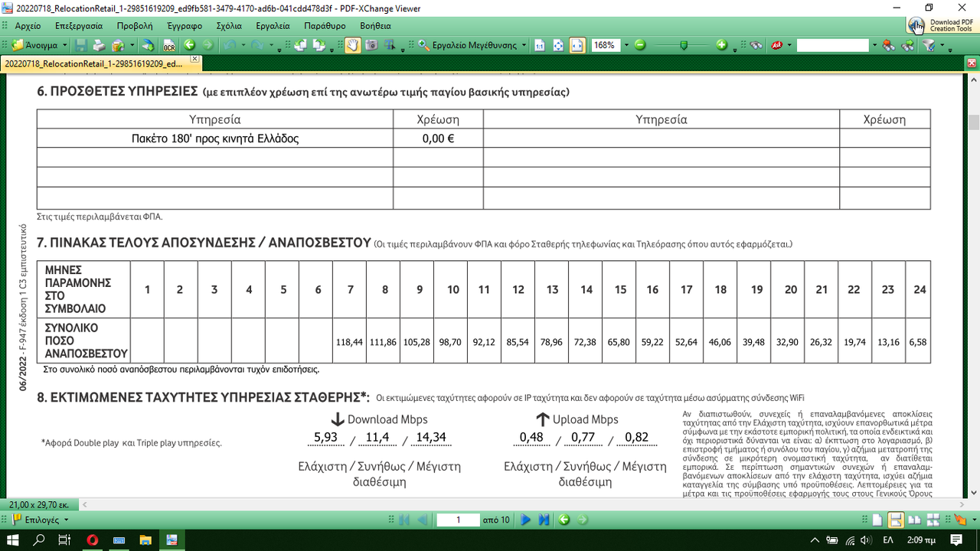Open the Εργαλεία menu

click(x=273, y=25)
